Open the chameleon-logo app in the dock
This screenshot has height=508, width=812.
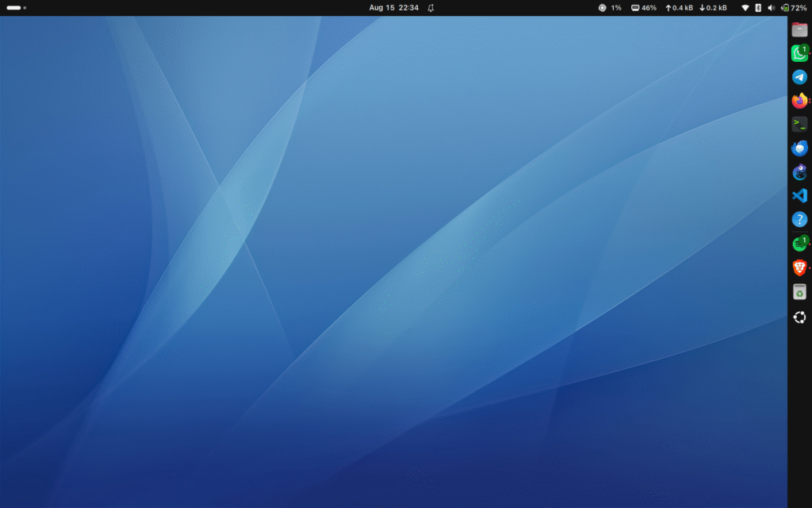tap(799, 171)
